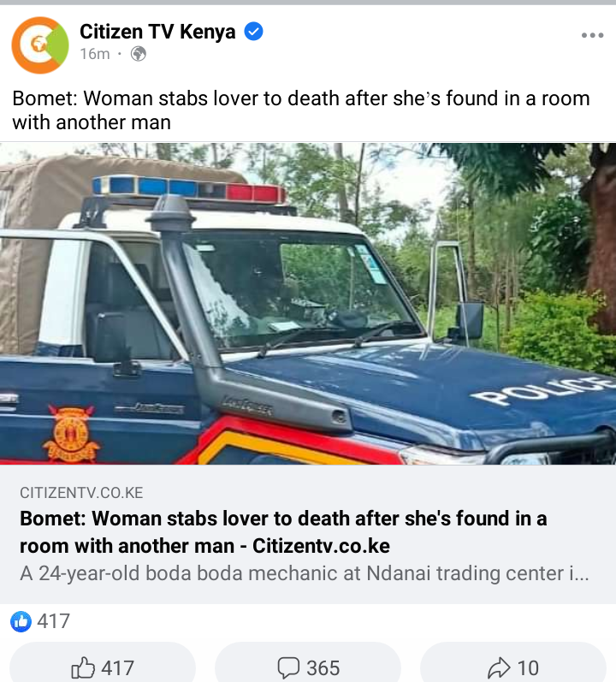
Task: Click the post caption about Bomet woman
Action: tap(301, 110)
